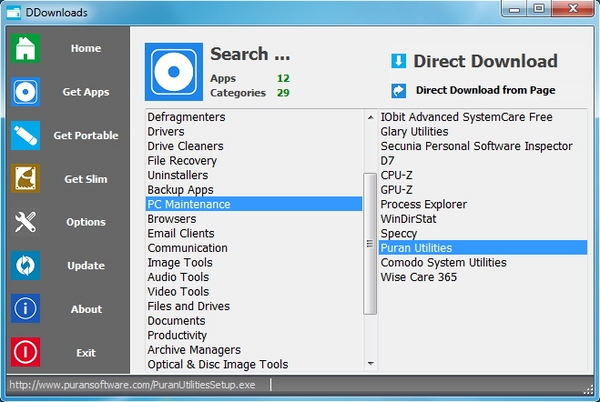Select the File Recovery category
Viewport: 600px width, 402px height.
254,160
